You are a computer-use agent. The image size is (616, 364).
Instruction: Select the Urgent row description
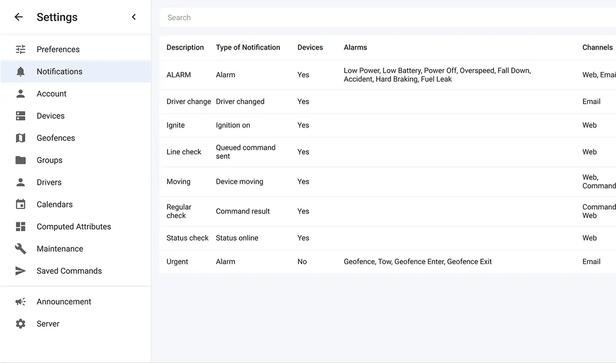[177, 261]
